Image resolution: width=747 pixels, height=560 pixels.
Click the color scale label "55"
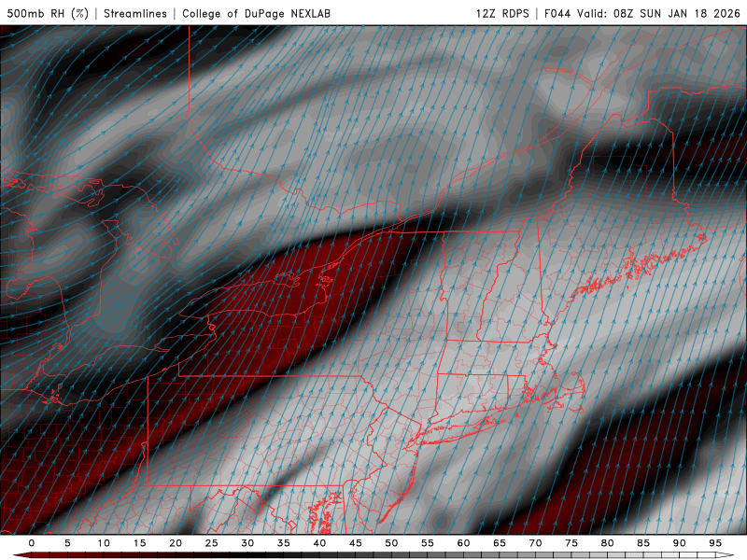click(428, 543)
